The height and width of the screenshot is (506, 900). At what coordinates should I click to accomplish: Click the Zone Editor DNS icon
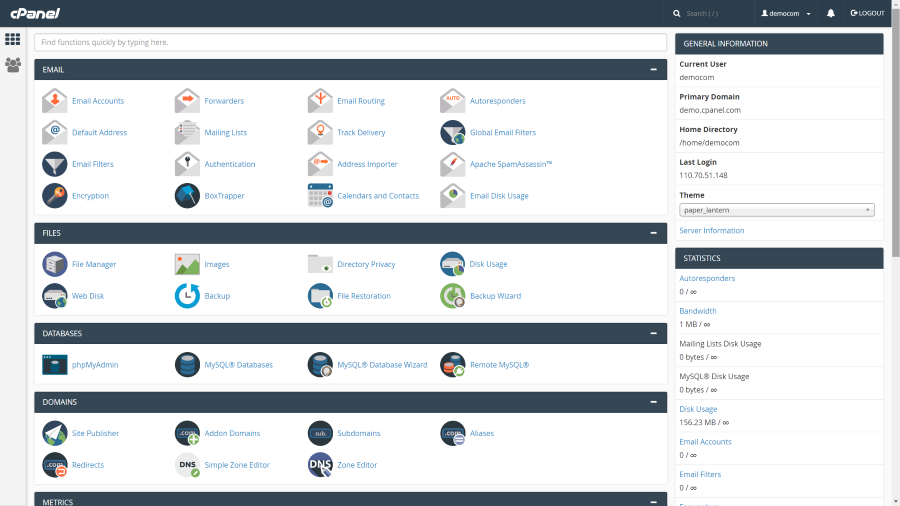(x=320, y=465)
